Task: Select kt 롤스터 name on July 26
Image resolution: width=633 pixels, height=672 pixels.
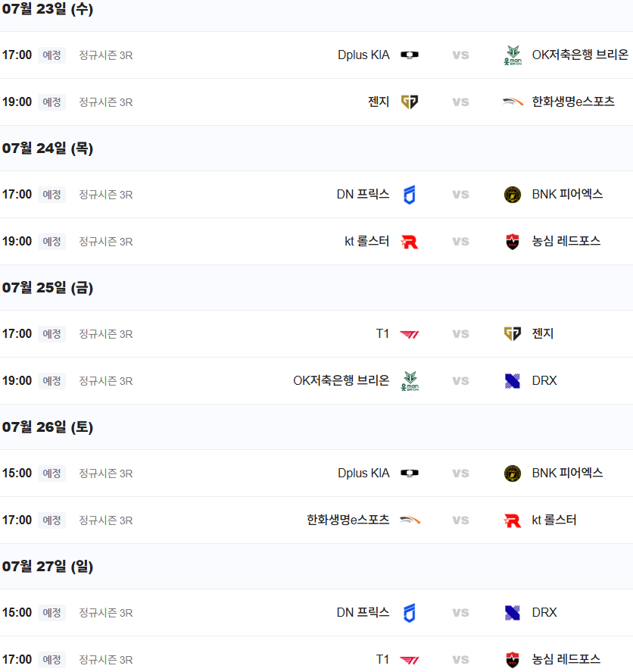Action: [x=554, y=520]
